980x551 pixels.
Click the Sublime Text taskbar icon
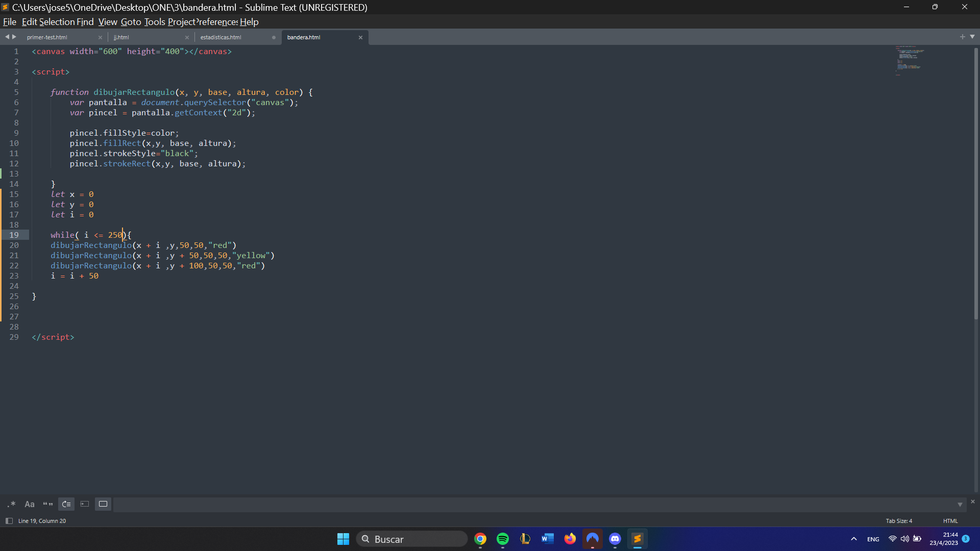(638, 539)
